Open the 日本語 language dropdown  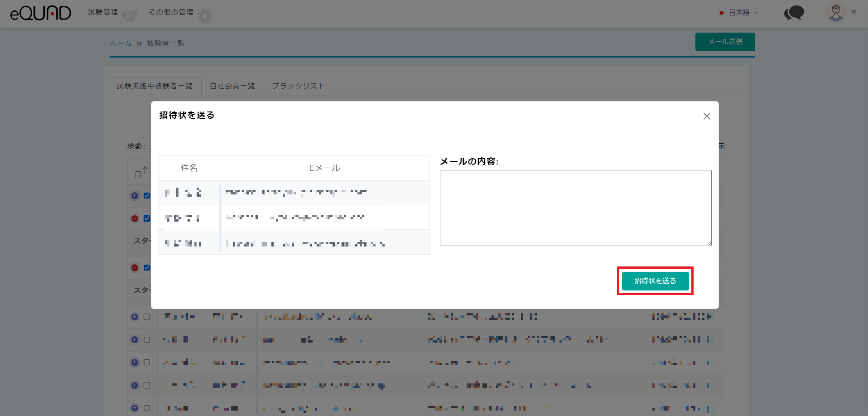click(739, 13)
